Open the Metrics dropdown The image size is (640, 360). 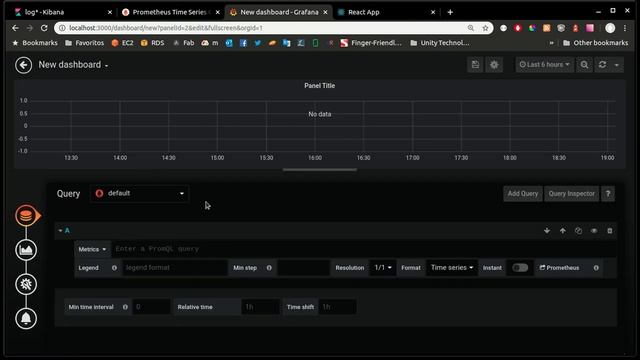tap(92, 249)
